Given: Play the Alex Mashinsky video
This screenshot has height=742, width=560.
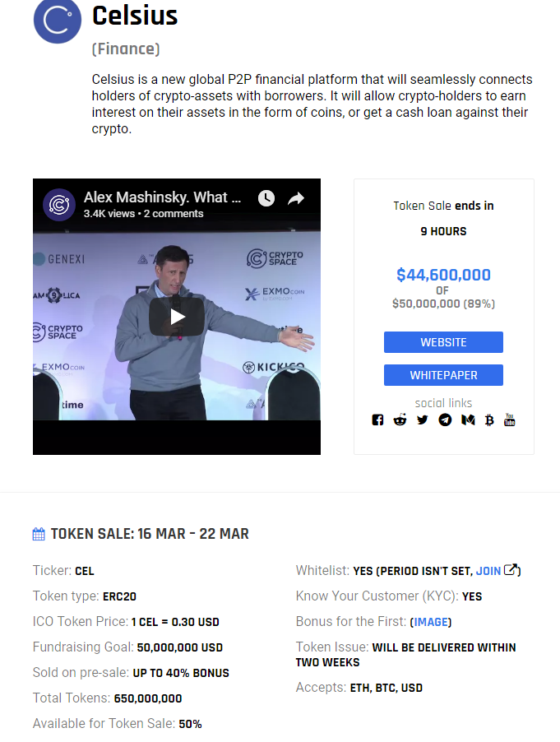Looking at the screenshot, I should pyautogui.click(x=177, y=317).
